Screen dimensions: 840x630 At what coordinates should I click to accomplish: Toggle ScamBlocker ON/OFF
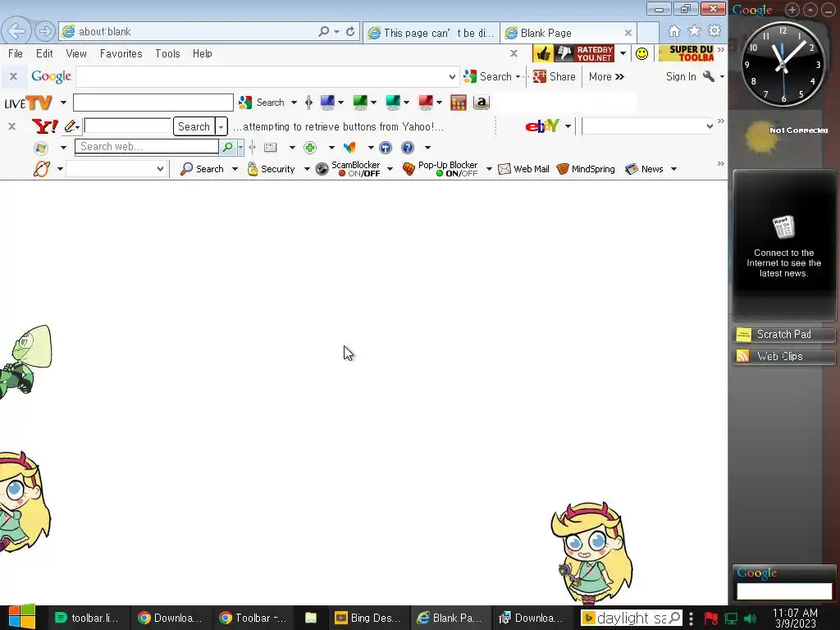pos(348,169)
